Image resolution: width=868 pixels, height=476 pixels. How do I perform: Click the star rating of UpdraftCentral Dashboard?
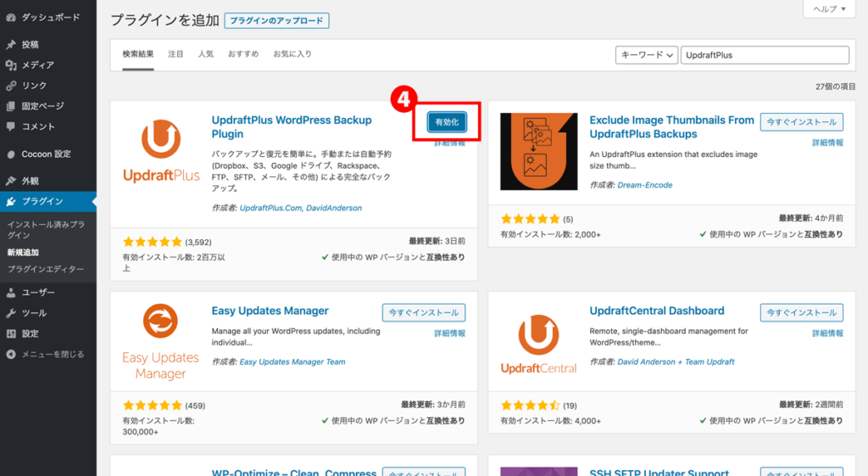click(x=531, y=406)
